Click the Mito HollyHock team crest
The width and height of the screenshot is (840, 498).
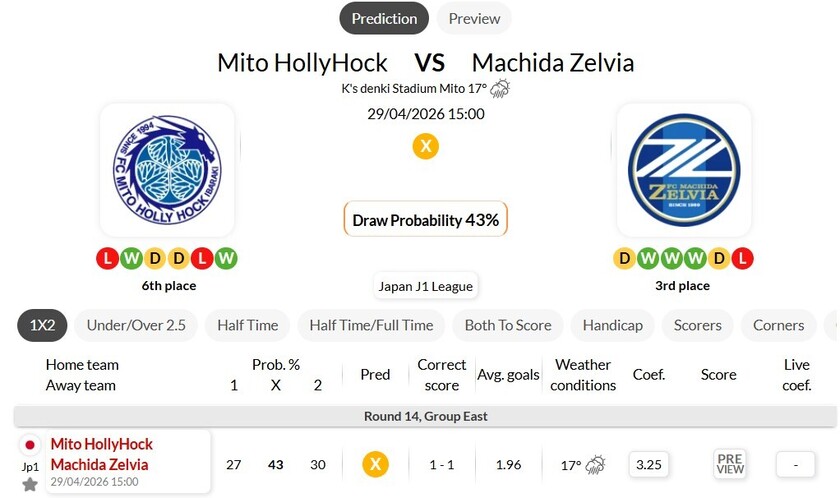167,171
